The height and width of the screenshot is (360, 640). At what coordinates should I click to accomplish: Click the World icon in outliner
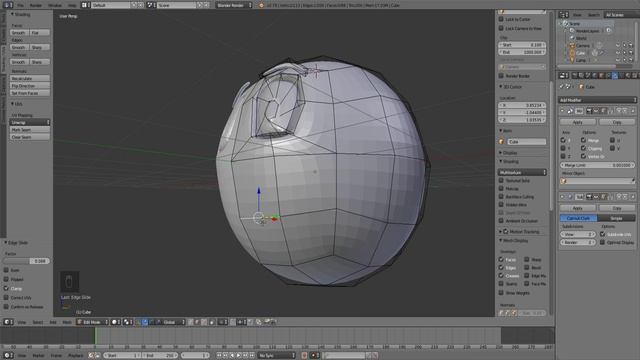click(x=572, y=38)
